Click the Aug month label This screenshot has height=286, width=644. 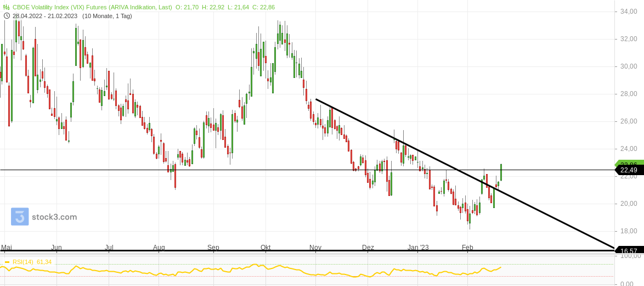[159, 248]
